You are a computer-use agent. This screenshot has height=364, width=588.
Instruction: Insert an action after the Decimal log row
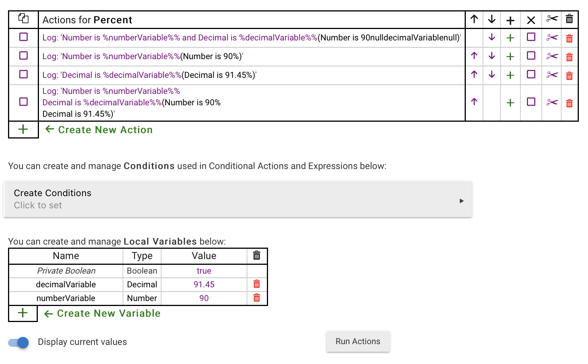[510, 76]
